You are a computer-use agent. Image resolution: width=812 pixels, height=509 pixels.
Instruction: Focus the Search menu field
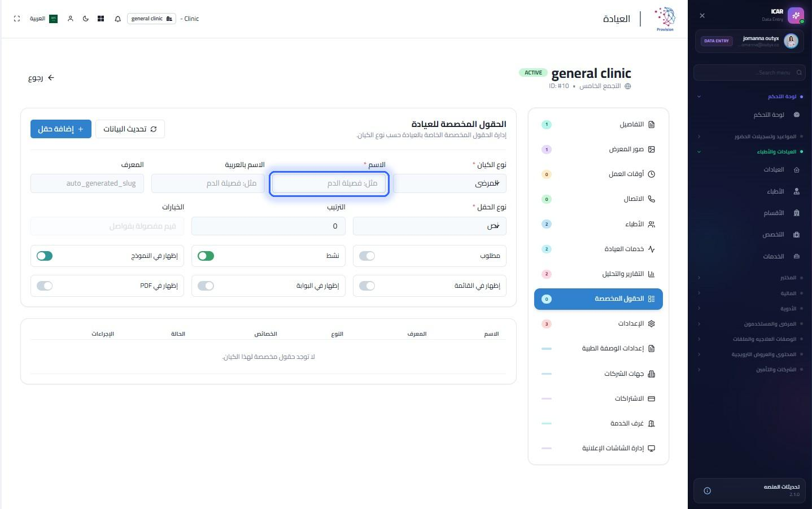(x=750, y=72)
